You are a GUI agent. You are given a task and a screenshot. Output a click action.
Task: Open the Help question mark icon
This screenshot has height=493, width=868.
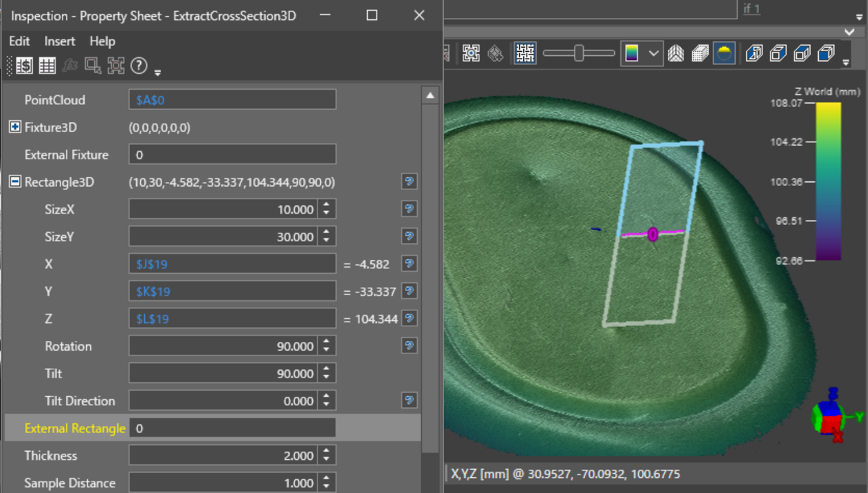click(137, 65)
